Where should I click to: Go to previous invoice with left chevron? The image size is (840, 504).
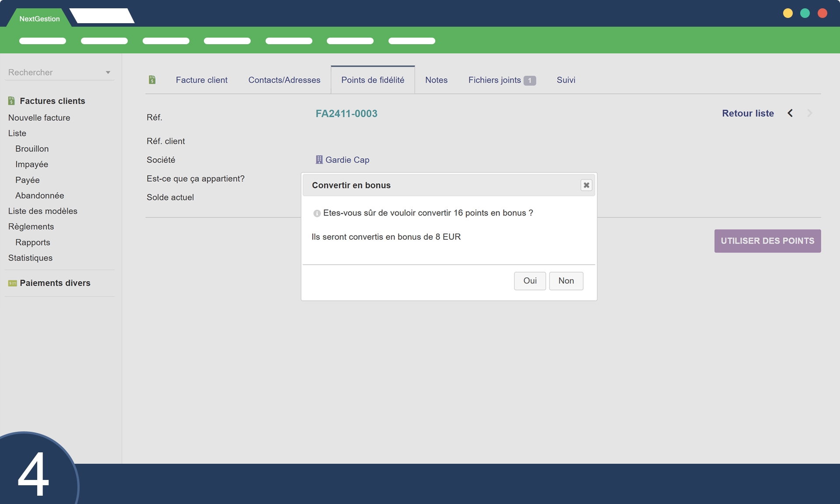pos(790,113)
